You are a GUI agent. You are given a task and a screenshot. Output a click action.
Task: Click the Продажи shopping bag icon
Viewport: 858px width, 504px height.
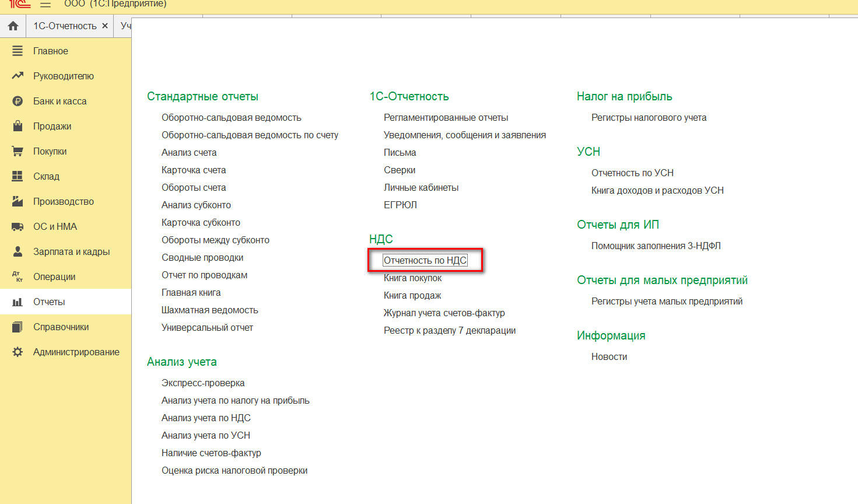(x=17, y=126)
